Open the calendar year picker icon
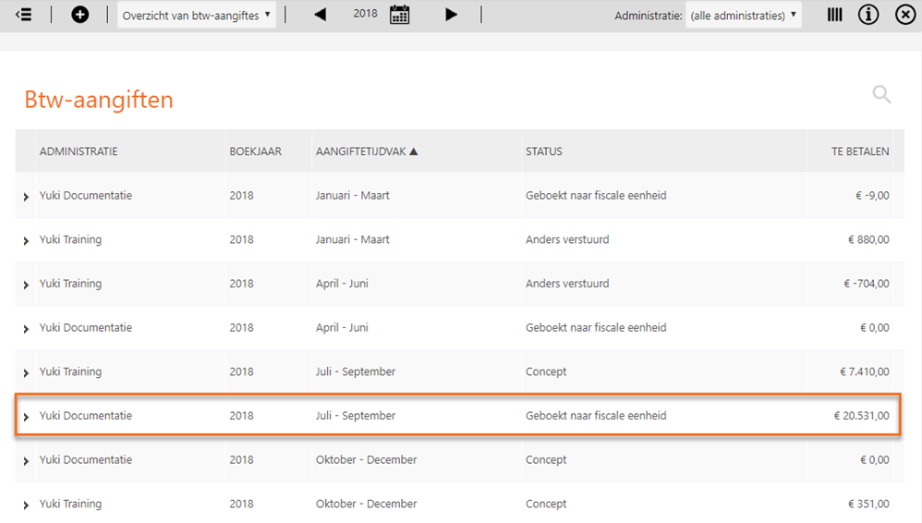The image size is (922, 523). [x=399, y=15]
